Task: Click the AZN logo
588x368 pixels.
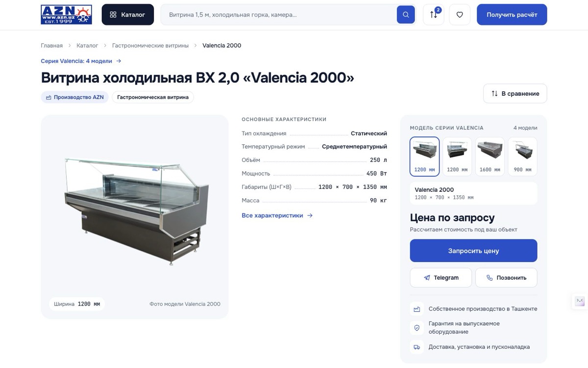Action: 66,15
